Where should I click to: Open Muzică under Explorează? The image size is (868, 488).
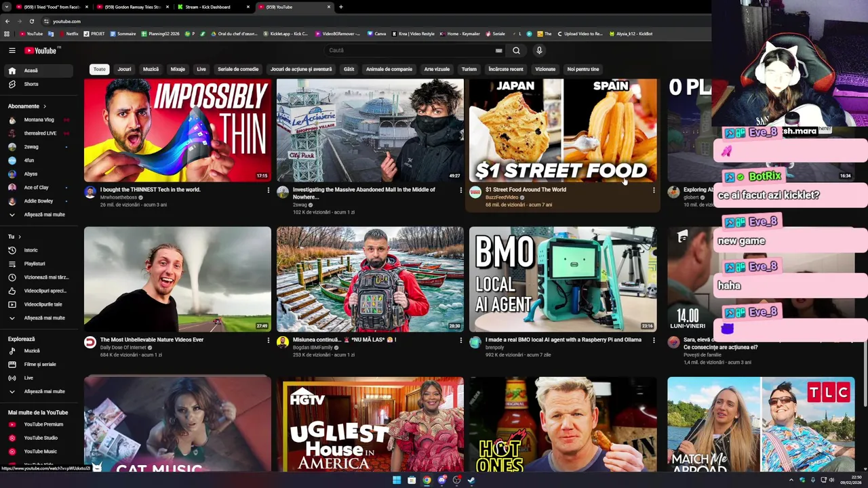pyautogui.click(x=39, y=350)
